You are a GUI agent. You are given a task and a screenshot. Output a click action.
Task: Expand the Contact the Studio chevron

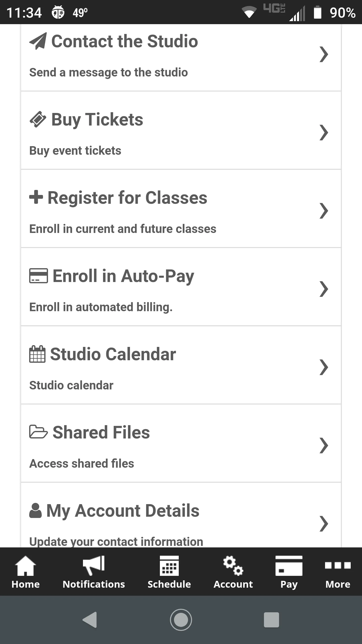tap(324, 54)
